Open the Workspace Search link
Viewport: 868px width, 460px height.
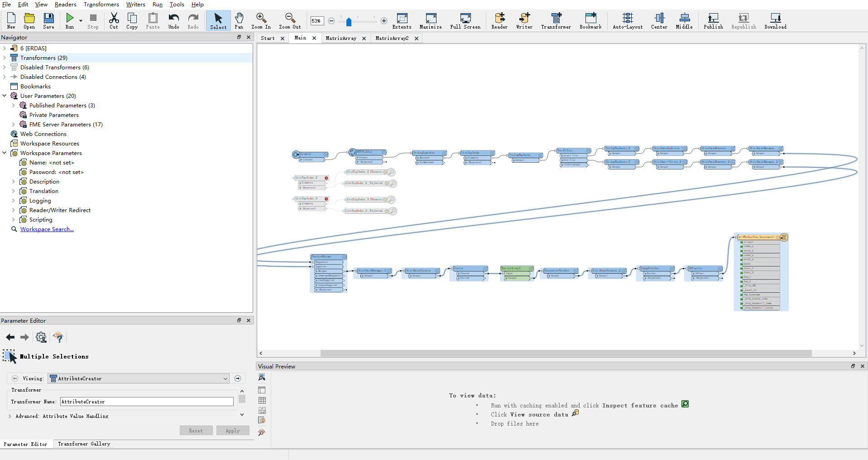pos(47,229)
